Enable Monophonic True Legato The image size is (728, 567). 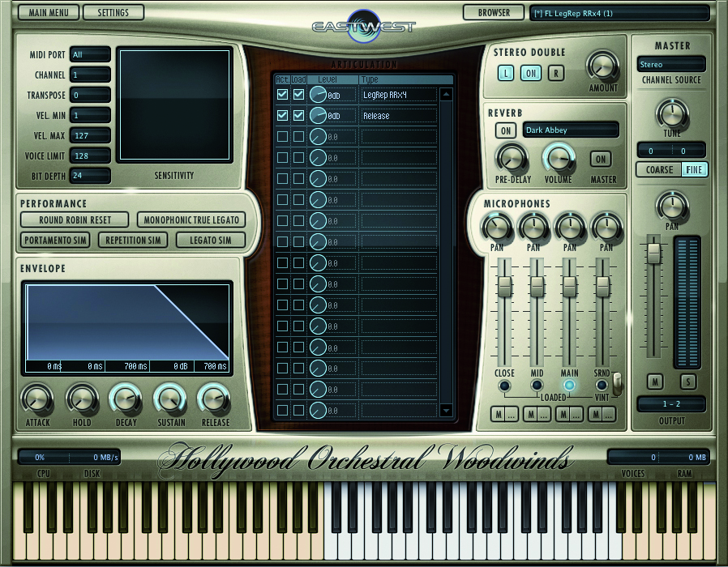pos(190,220)
